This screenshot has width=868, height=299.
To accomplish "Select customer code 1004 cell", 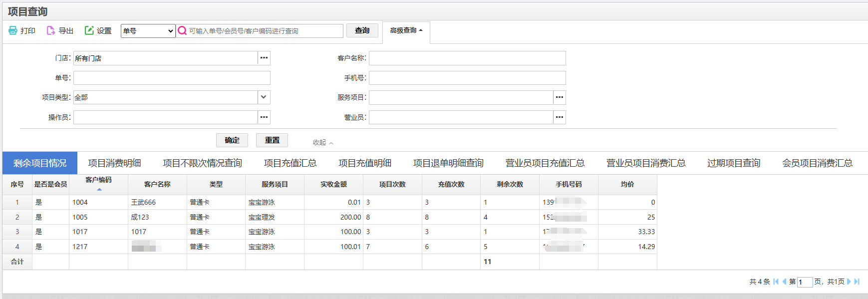I will [x=98, y=202].
